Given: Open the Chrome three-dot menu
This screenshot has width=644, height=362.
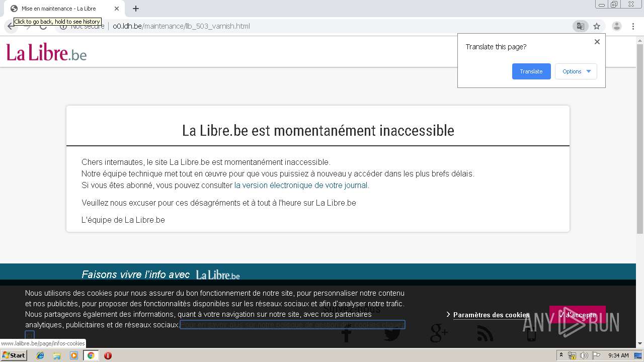Looking at the screenshot, I should tap(633, 26).
